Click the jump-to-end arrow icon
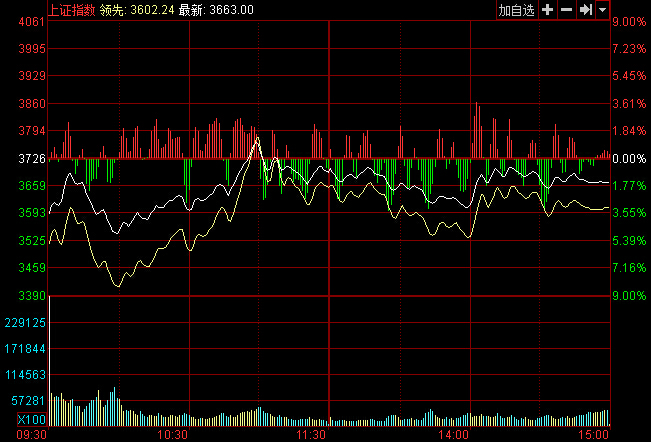Screen dimensions: 651x442 click(586, 9)
